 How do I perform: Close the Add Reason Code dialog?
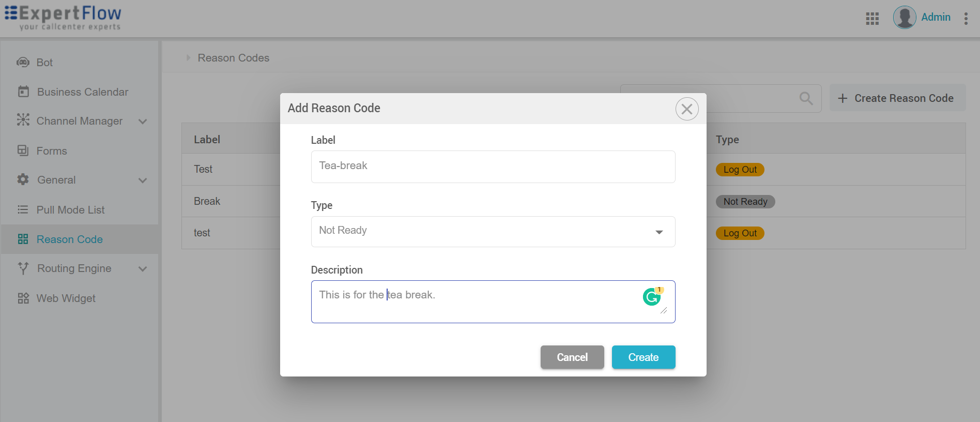tap(686, 109)
